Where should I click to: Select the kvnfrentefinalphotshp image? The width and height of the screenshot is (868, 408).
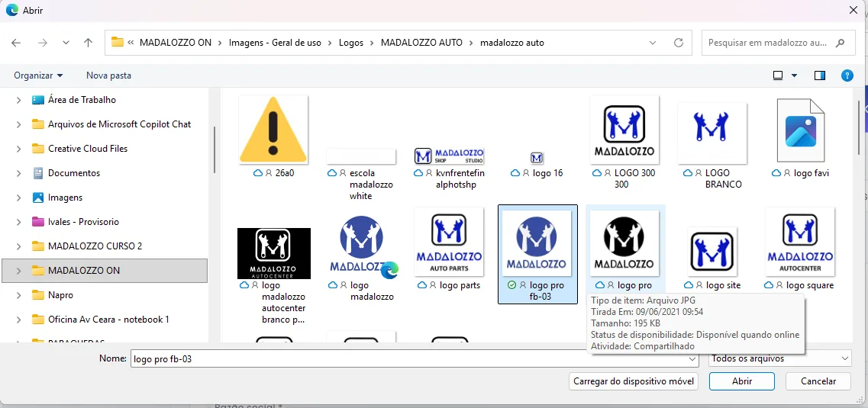point(449,168)
